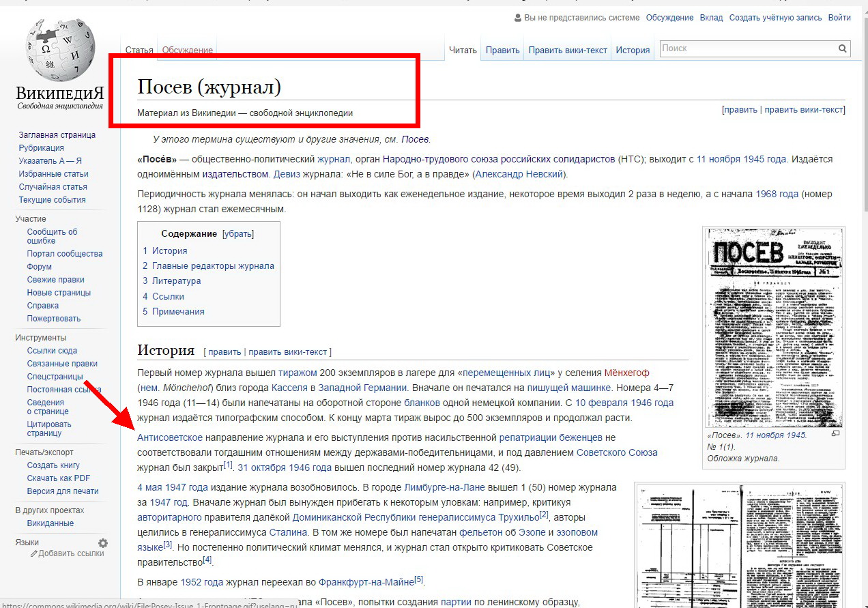Screen dimensions: 868x608
Task: Click the enlarge icon under the Посев cover
Action: [x=836, y=434]
